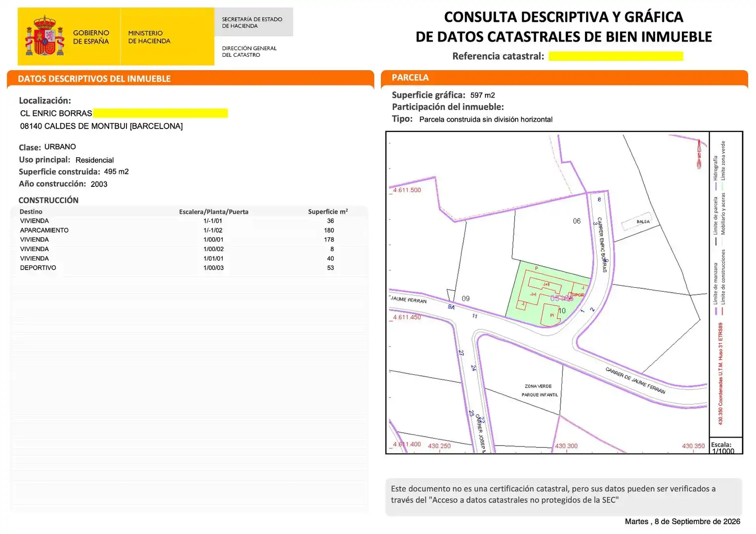Select "Parcela construida sin división horizontal"
The width and height of the screenshot is (756, 534).
(486, 119)
